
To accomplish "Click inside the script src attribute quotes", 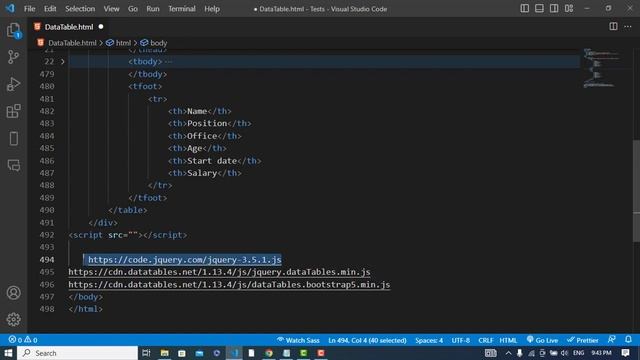I will click(133, 235).
